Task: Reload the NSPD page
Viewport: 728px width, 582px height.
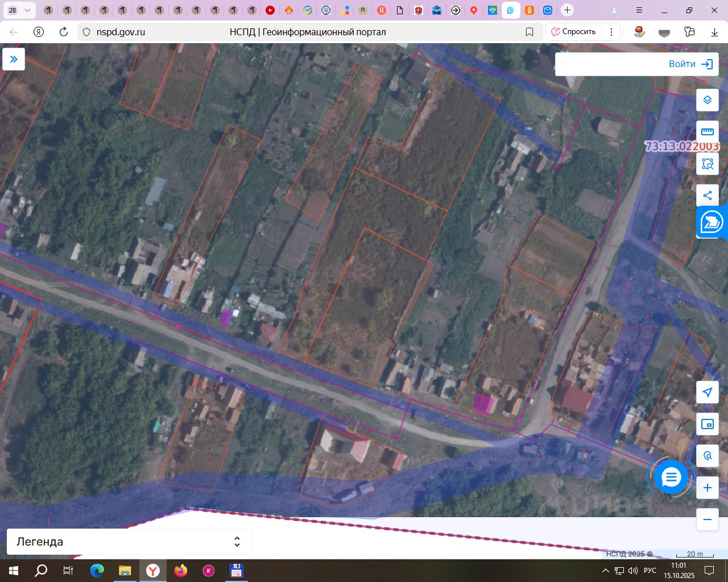Action: coord(64,32)
